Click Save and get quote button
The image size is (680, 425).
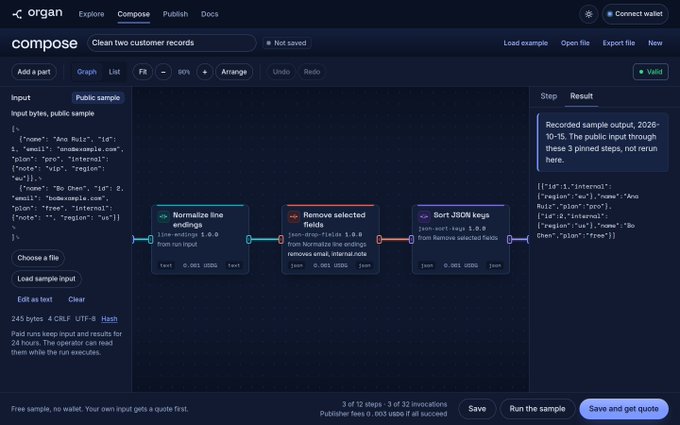(x=624, y=409)
